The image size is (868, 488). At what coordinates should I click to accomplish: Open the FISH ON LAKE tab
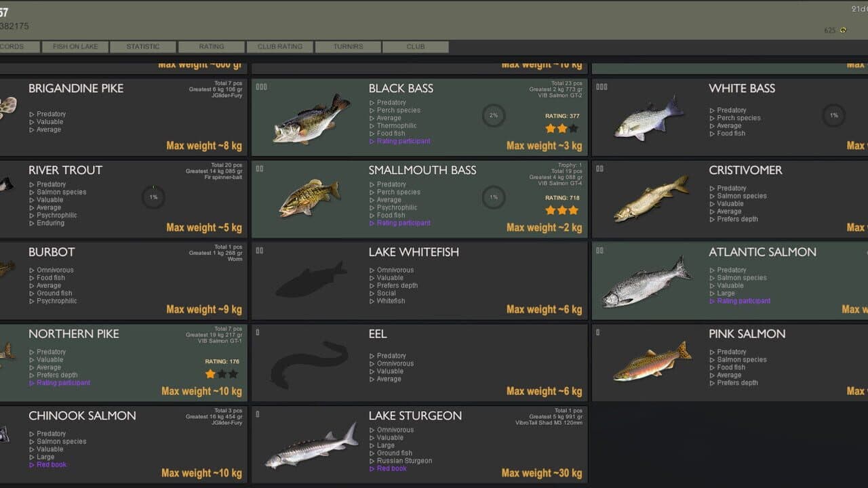pyautogui.click(x=75, y=47)
